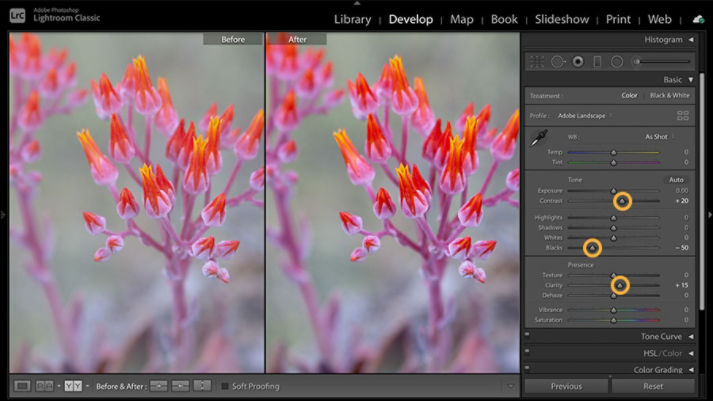The image size is (713, 401).
Task: Set Treatment to Black & White
Action: pyautogui.click(x=669, y=95)
